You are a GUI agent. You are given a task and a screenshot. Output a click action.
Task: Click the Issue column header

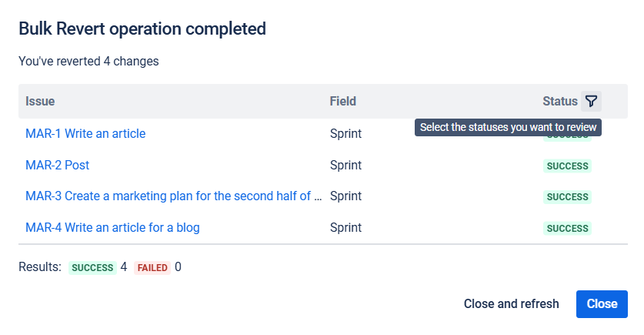point(40,101)
